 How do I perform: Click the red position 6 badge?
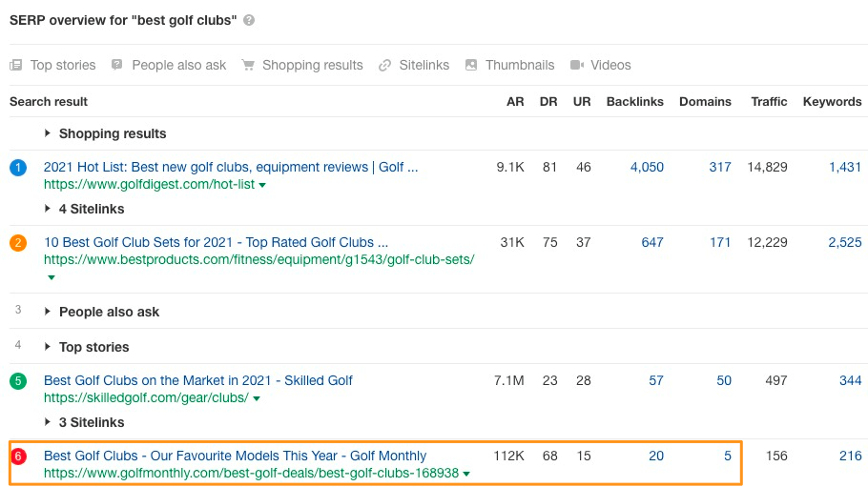click(18, 456)
